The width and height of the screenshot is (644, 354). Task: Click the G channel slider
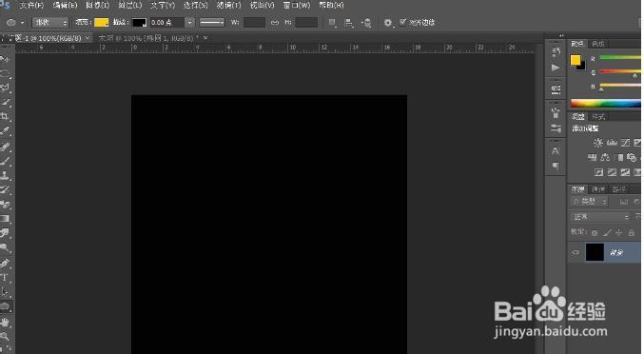click(620, 72)
